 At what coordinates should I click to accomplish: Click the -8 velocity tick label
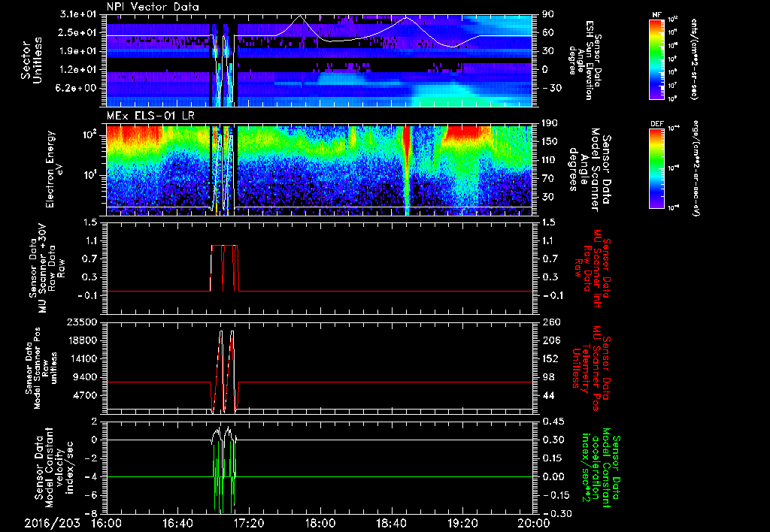coord(92,513)
